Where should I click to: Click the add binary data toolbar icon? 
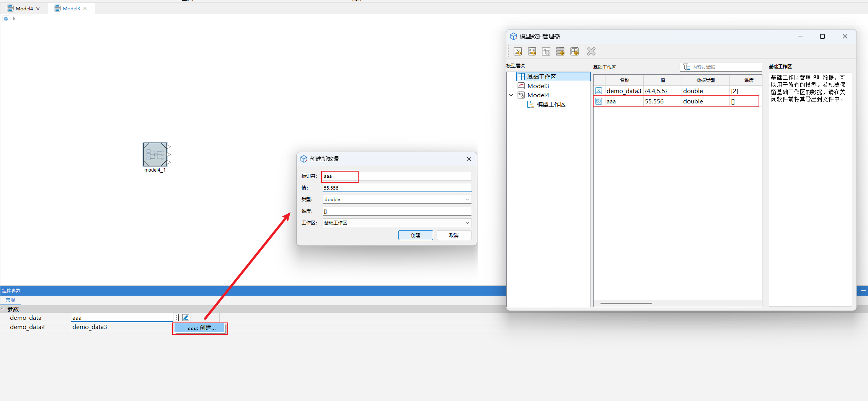point(532,52)
